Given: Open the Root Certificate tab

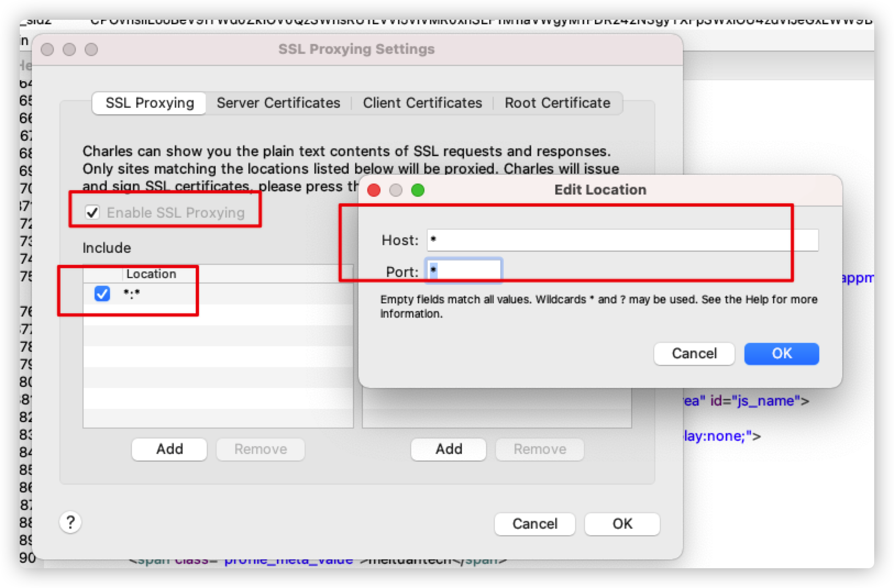Looking at the screenshot, I should (558, 103).
